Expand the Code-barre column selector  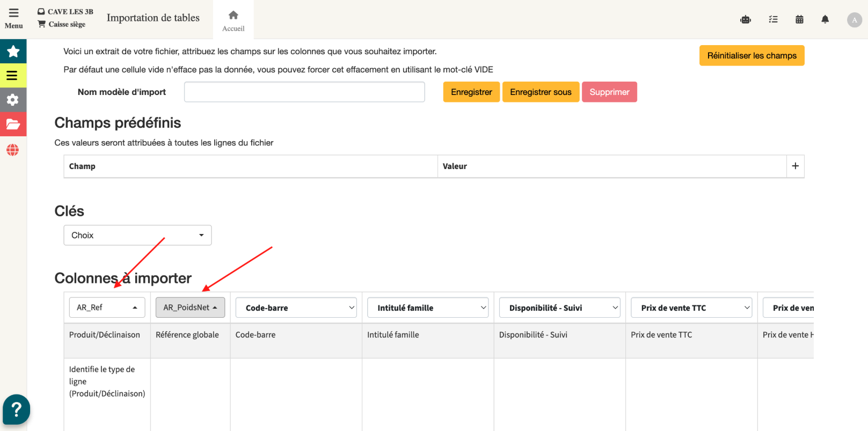pos(296,308)
